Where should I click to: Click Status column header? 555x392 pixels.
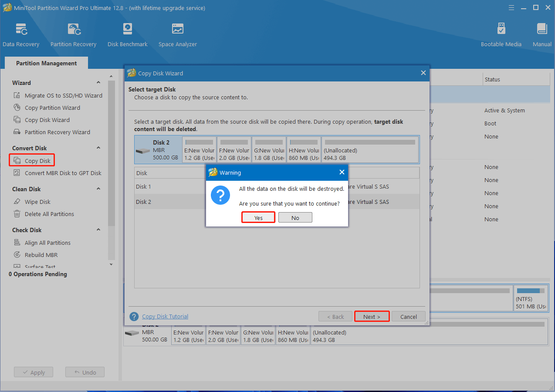pyautogui.click(x=516, y=79)
